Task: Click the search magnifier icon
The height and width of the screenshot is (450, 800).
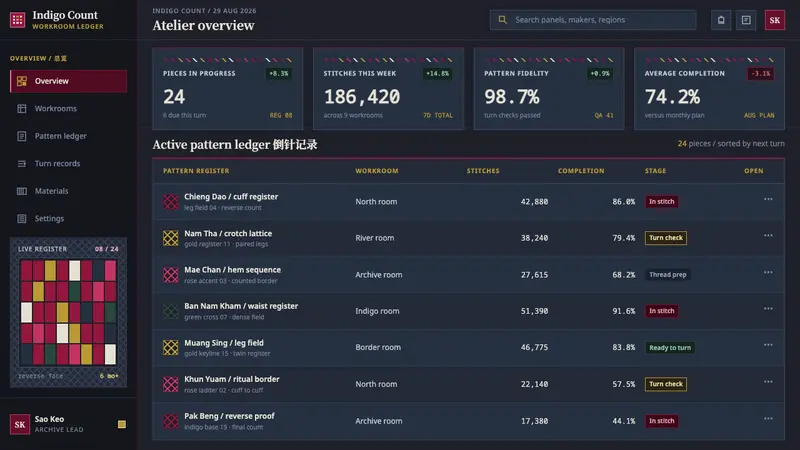Action: [503, 20]
